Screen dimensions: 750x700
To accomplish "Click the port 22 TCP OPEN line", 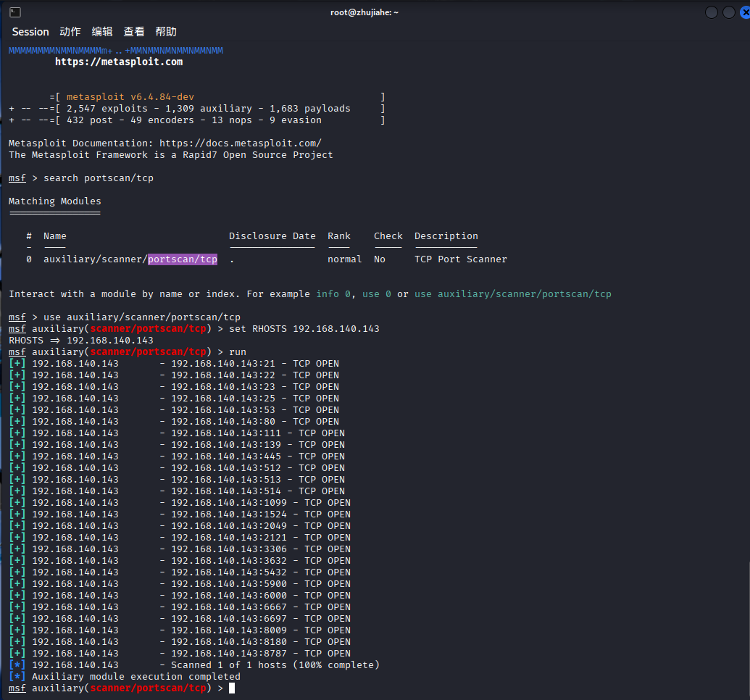I will (x=174, y=375).
